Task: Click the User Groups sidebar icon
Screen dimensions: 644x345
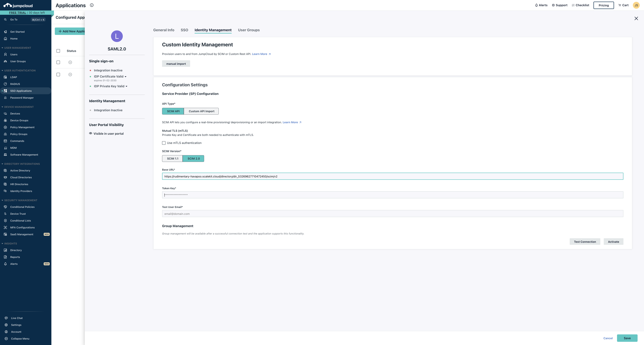Action: click(5, 61)
